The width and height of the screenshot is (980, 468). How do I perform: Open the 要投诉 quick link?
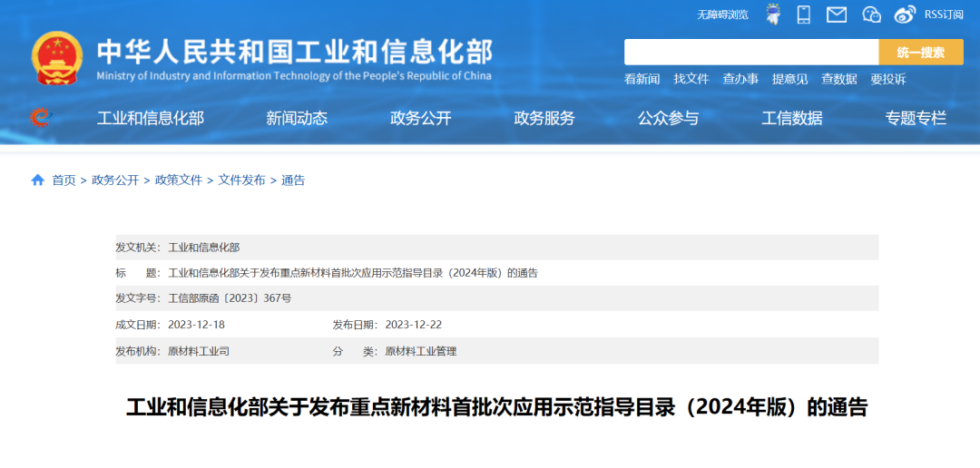pyautogui.click(x=888, y=79)
